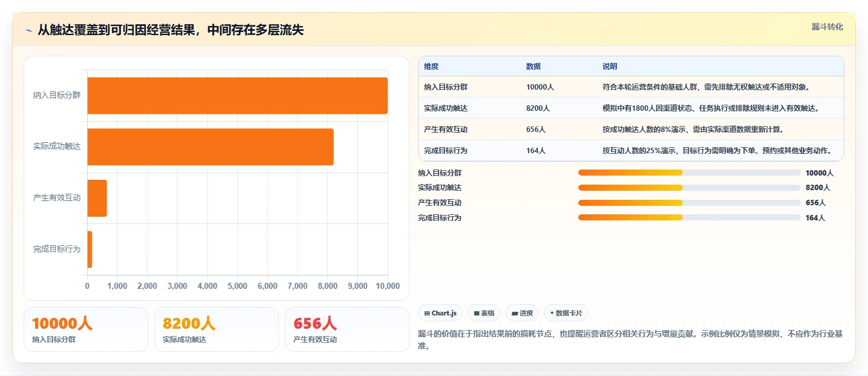Click the 产生有效互动 cell in the table

[446, 130]
